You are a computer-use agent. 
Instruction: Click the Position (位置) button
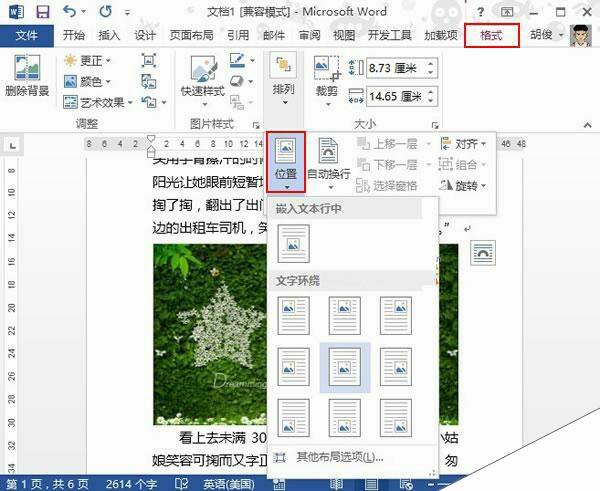pos(286,162)
